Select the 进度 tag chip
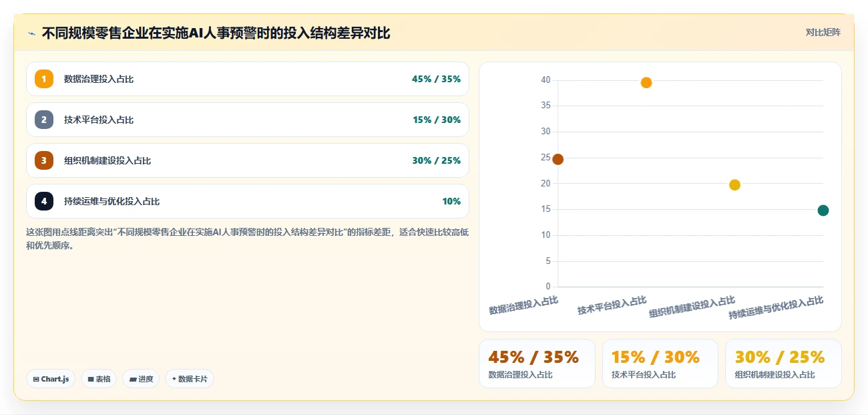 click(x=141, y=379)
